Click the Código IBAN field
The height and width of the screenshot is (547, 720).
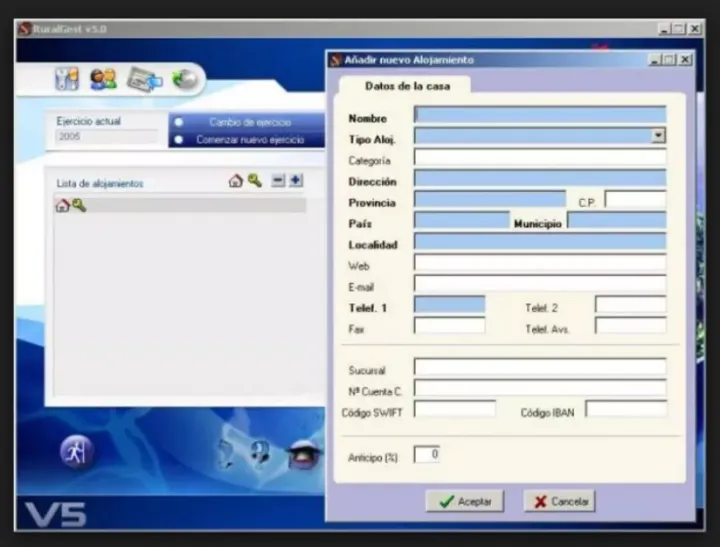(x=626, y=409)
